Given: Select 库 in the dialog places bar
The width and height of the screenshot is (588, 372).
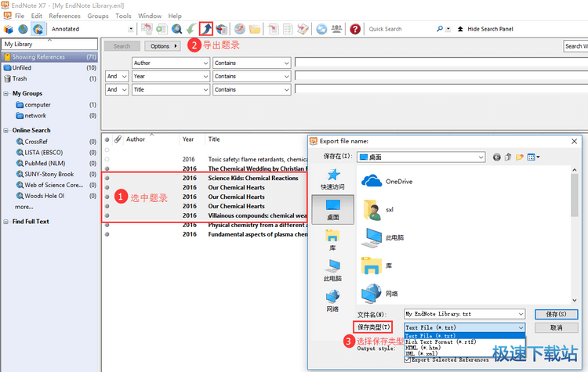Looking at the screenshot, I should [332, 240].
